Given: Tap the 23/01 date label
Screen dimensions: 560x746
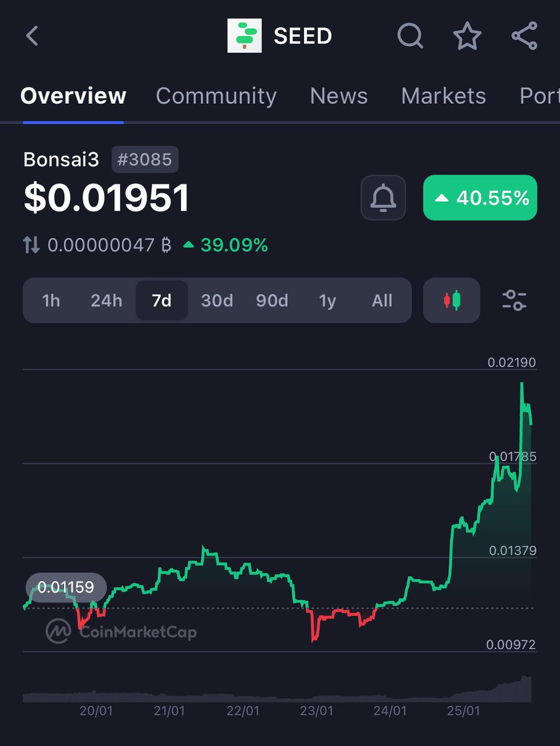Looking at the screenshot, I should 316,710.
